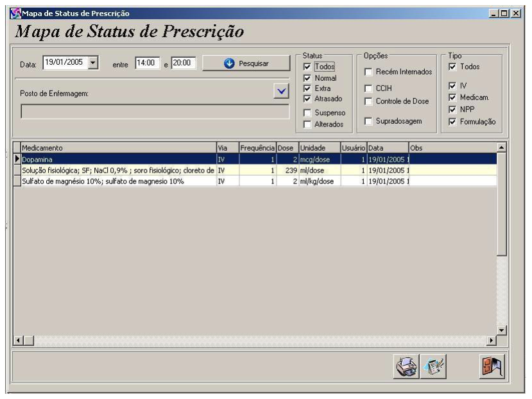Click the Unidade column header
The width and height of the screenshot is (532, 399).
tap(320, 148)
